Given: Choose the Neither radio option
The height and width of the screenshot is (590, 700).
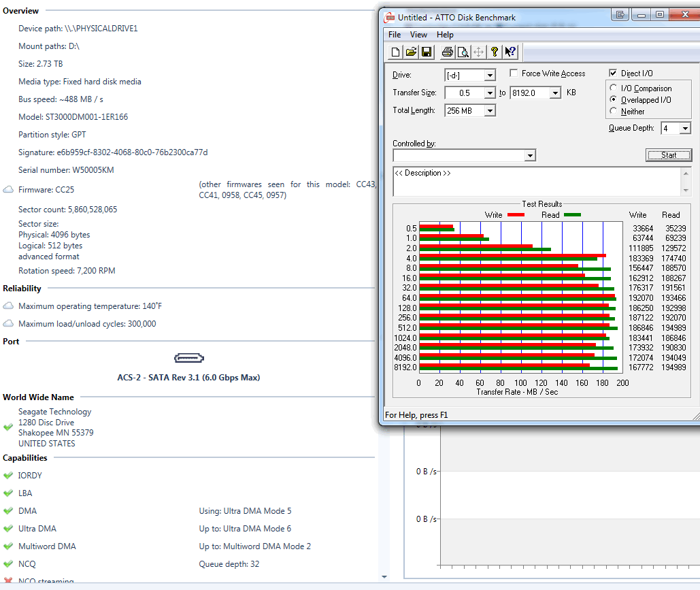Looking at the screenshot, I should pyautogui.click(x=614, y=111).
